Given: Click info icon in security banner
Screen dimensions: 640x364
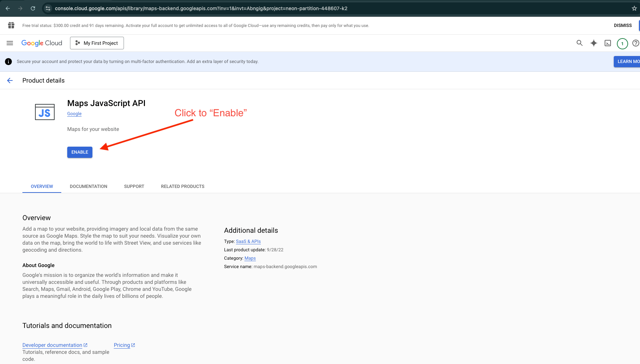Looking at the screenshot, I should (x=8, y=62).
